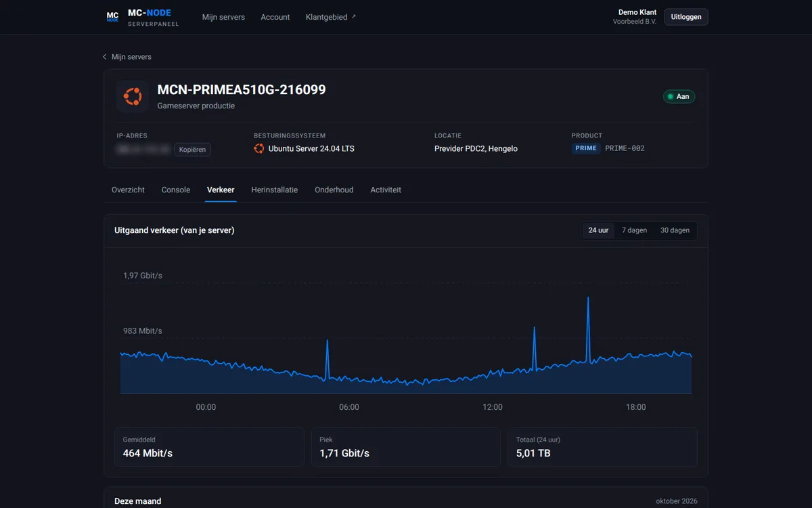Click the 464 Mbit/s average value
812x508 pixels.
click(x=148, y=453)
